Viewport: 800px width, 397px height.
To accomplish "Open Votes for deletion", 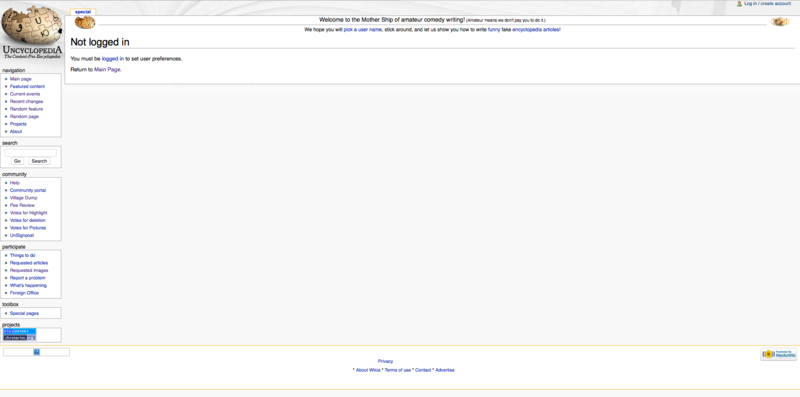I will point(28,220).
